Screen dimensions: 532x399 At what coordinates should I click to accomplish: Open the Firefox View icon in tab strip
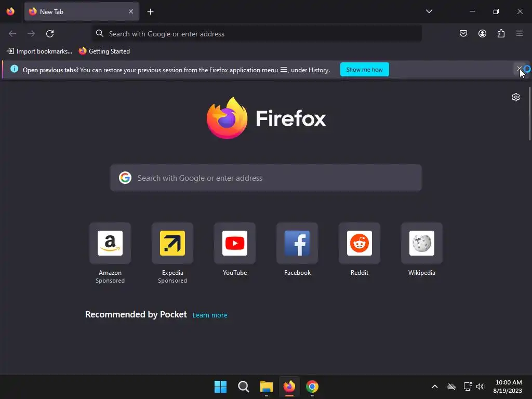10,11
